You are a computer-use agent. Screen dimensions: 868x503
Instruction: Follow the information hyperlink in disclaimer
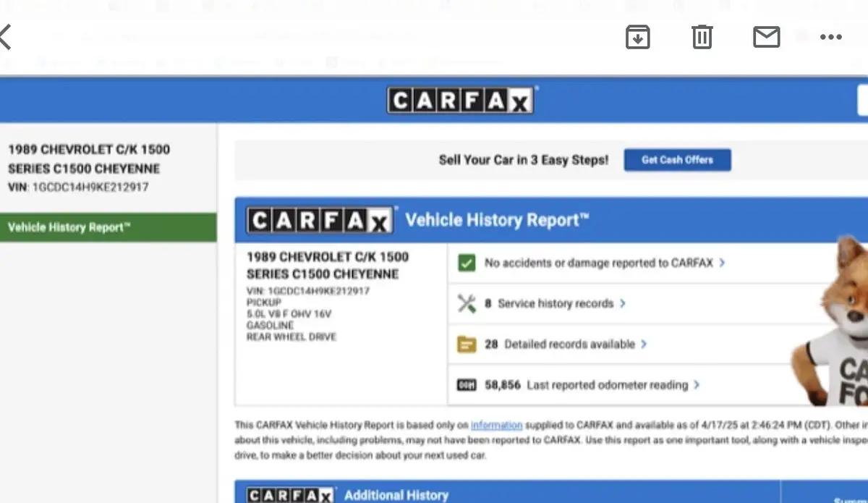[496, 425]
